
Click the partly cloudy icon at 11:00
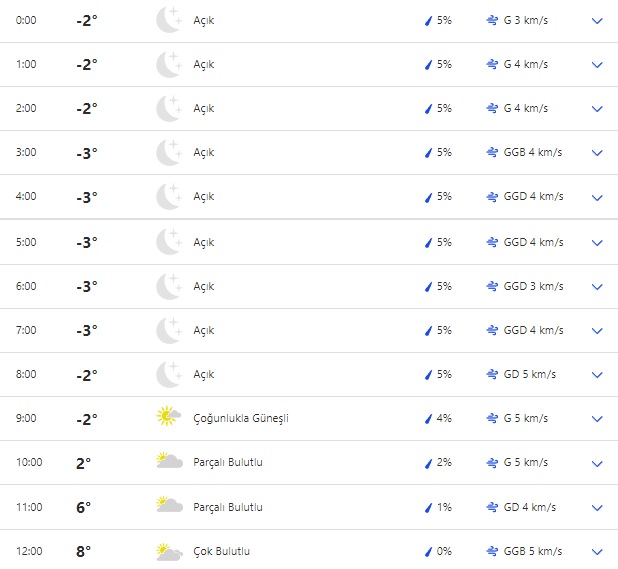point(168,506)
